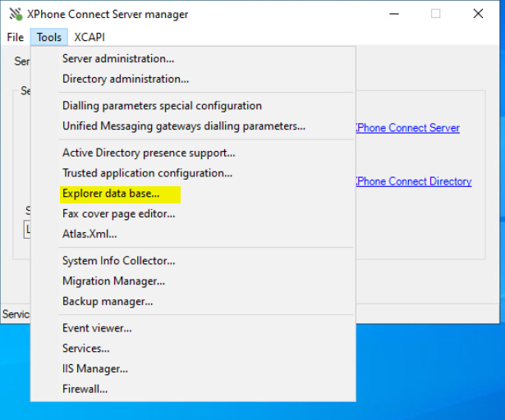Screen dimensions: 505x420
Task: Open IIS Manager... item
Action: tap(193, 369)
